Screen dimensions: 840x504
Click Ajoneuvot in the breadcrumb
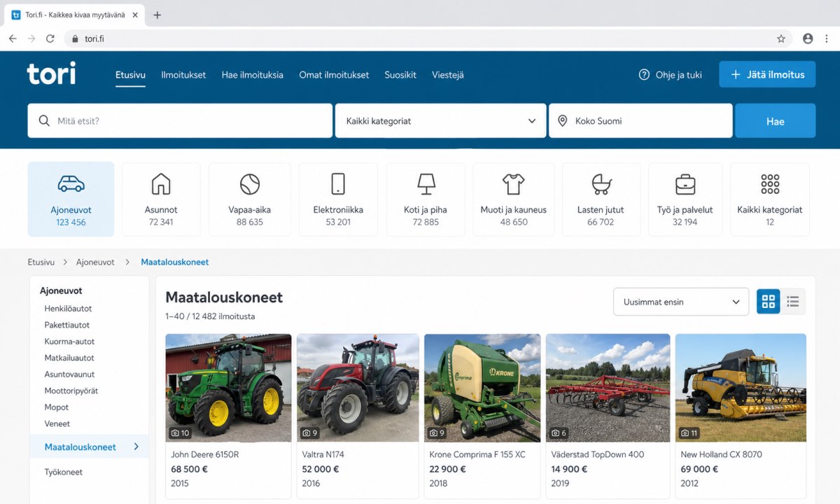pos(95,262)
